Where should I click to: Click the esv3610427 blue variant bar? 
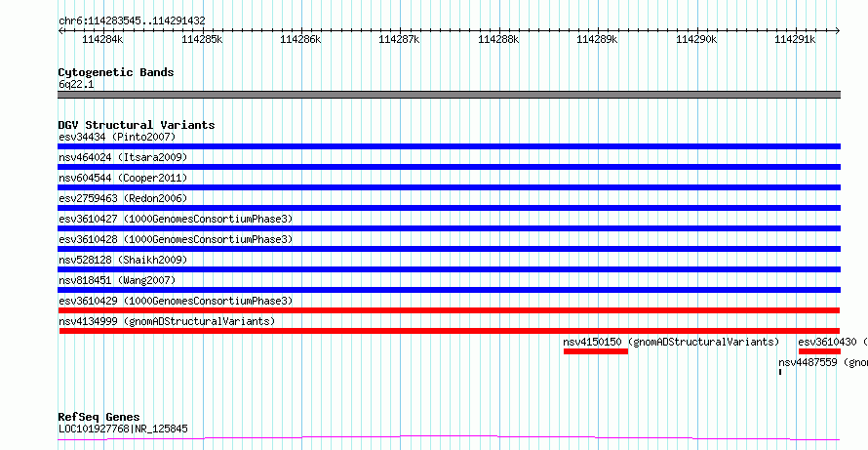coord(449,228)
